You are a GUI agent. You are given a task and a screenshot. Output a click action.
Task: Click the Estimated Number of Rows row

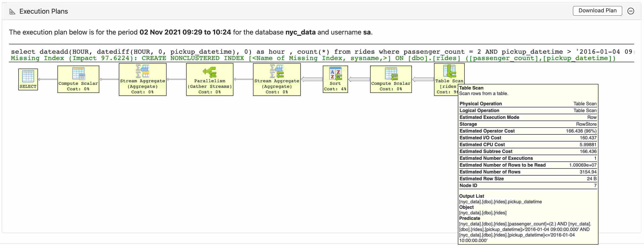point(528,172)
